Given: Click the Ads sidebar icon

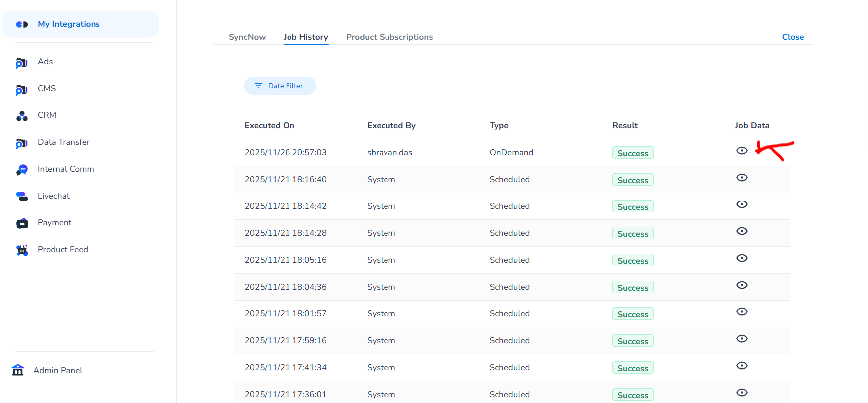Looking at the screenshot, I should [x=22, y=63].
